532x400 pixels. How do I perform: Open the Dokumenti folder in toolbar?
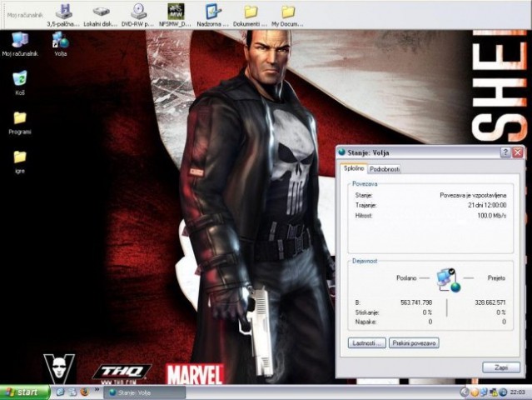point(251,15)
